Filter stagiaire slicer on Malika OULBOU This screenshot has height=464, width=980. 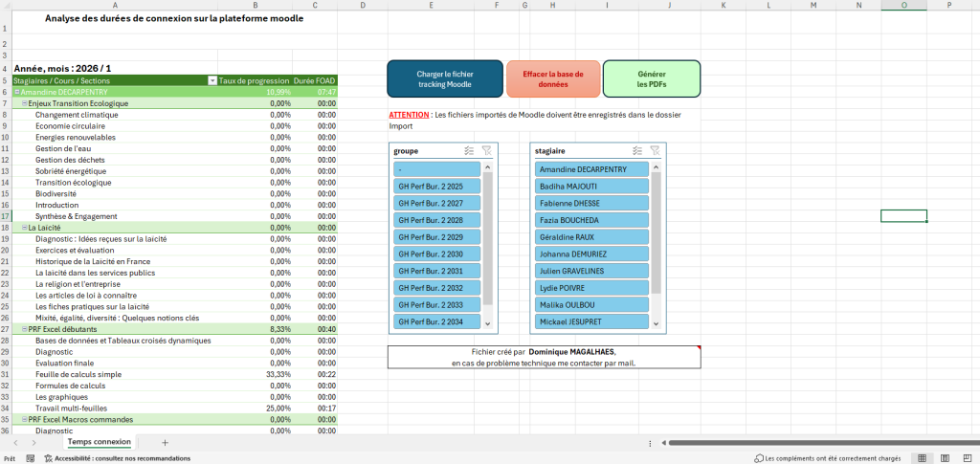click(591, 305)
